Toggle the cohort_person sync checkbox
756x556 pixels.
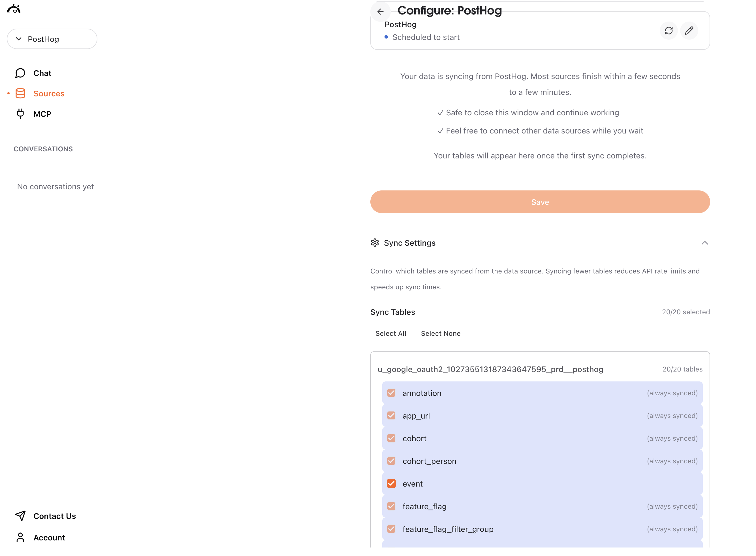[391, 461]
